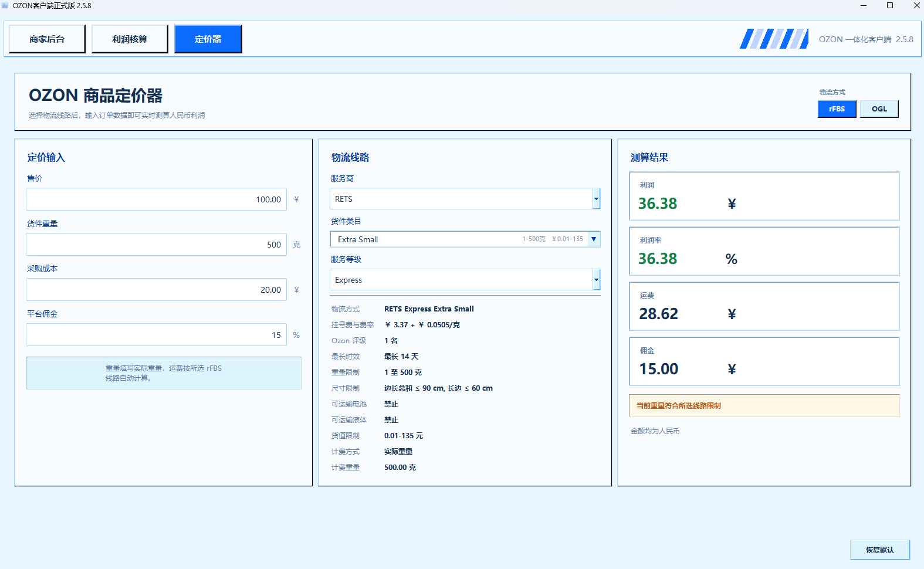Select the 定价器 tab
The height and width of the screenshot is (569, 924).
point(208,39)
